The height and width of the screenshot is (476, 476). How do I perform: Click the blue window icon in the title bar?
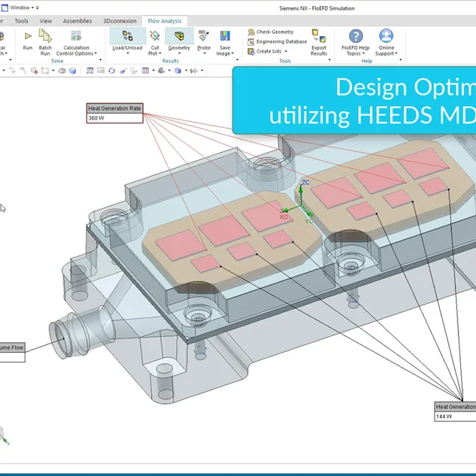click(5, 8)
